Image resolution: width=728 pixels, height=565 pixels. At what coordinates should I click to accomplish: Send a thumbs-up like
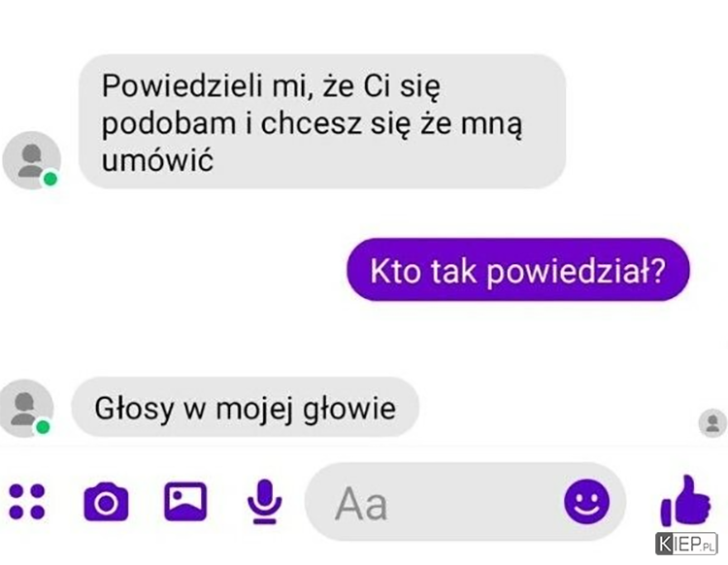(685, 501)
